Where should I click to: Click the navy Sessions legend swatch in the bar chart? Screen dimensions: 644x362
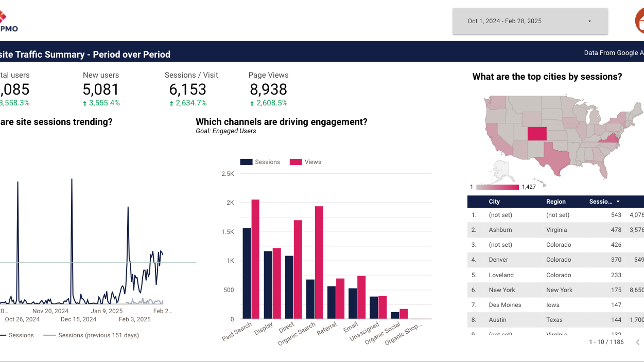point(246,162)
